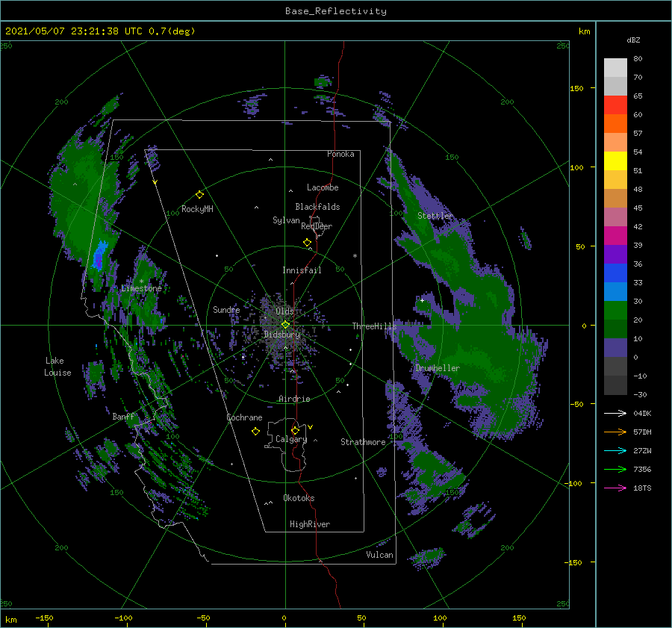Pick the light blue 33 dBZ legend swatch
Image resolution: width=672 pixels, height=628 pixels.
(x=615, y=291)
